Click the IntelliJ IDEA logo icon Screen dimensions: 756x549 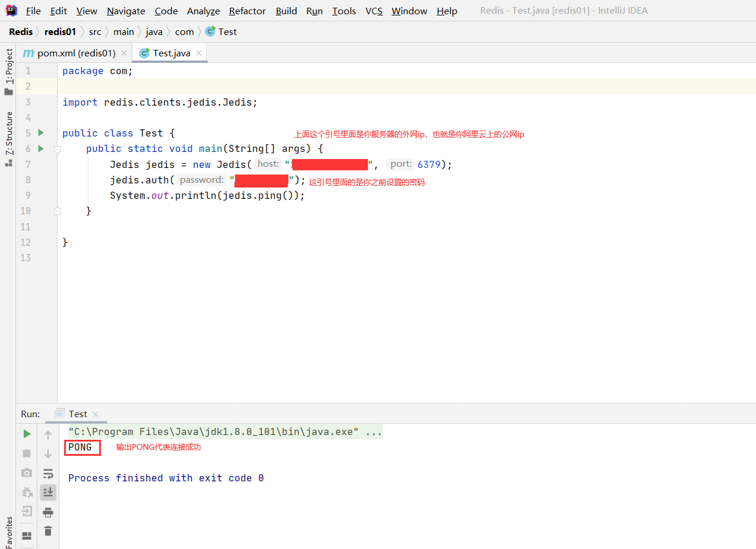tap(11, 10)
